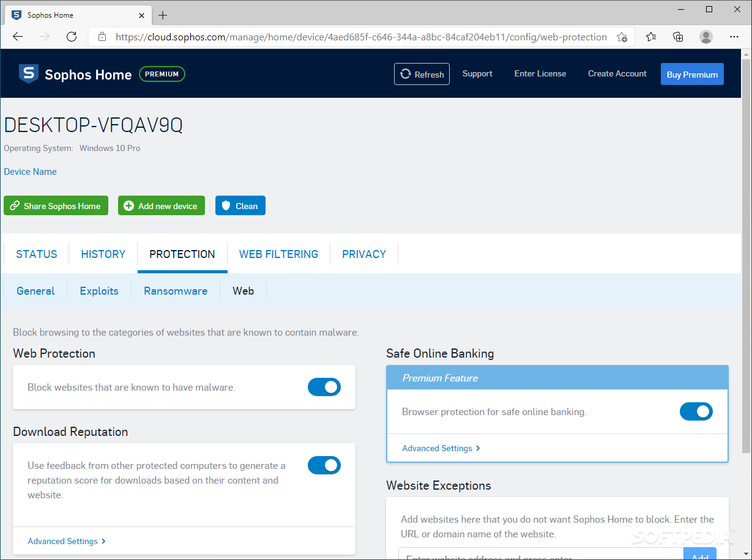Select the Exploits sub-tab
Viewport: 752px width, 560px height.
coord(99,291)
